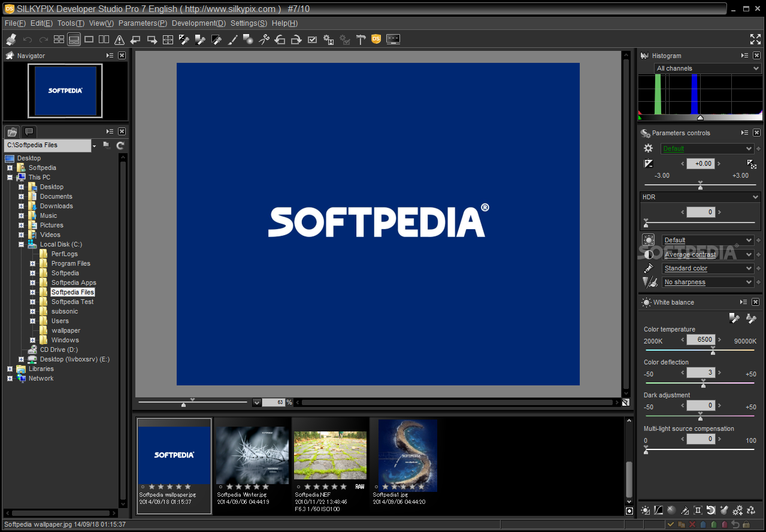Viewport: 766px width, 532px height.
Task: Click the fit-to-screen grid icon in the toolbar
Action: click(x=168, y=39)
